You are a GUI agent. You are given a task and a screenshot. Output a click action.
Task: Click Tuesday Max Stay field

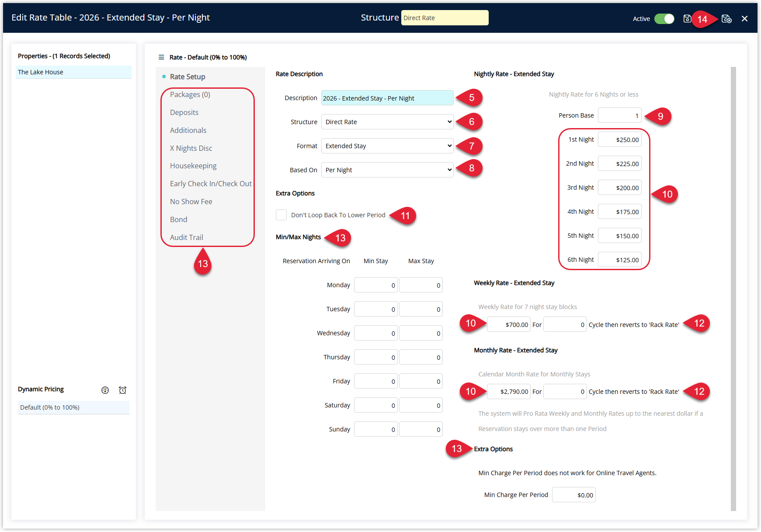(421, 309)
